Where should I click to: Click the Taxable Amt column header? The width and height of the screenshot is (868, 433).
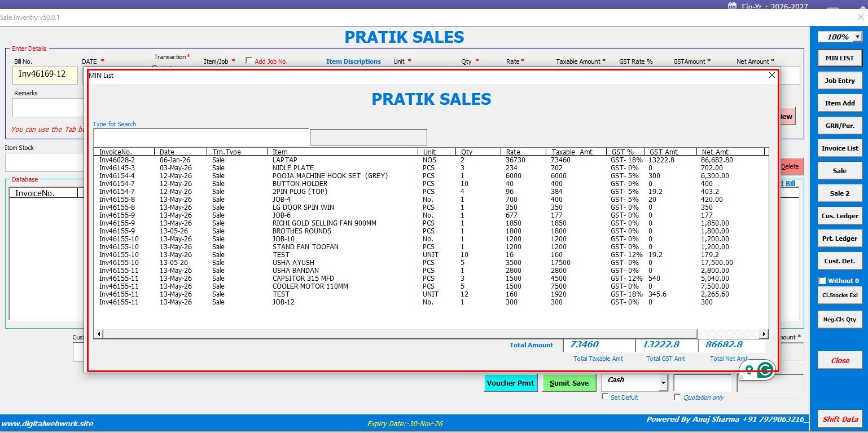coord(576,152)
